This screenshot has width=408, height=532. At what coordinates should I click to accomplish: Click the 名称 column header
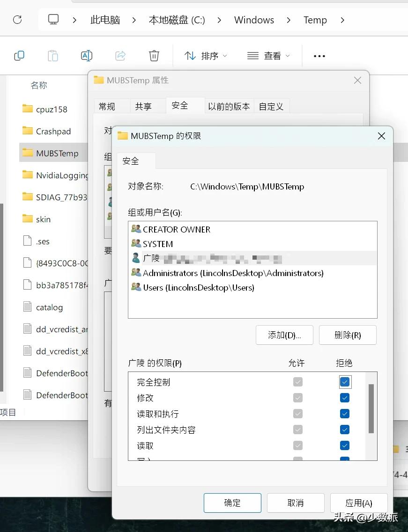tap(39, 85)
